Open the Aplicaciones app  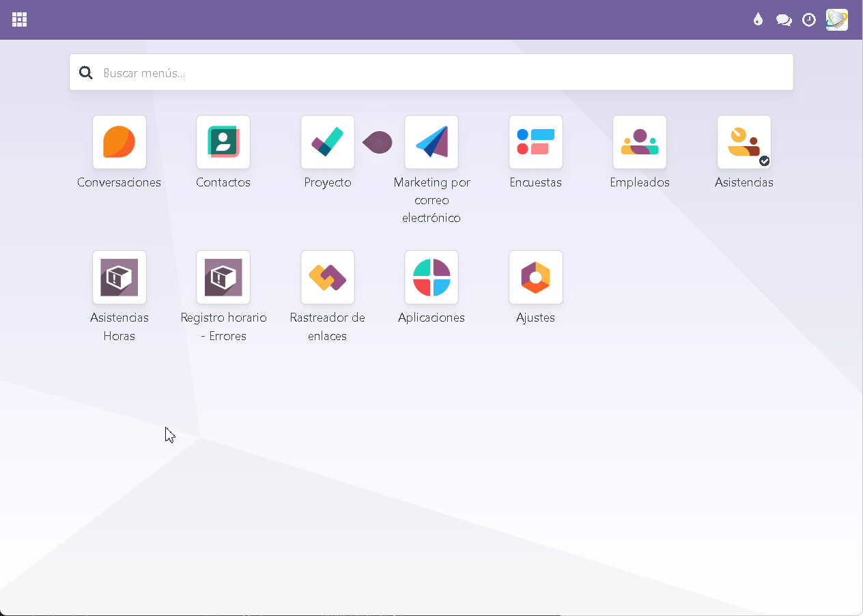tap(431, 277)
